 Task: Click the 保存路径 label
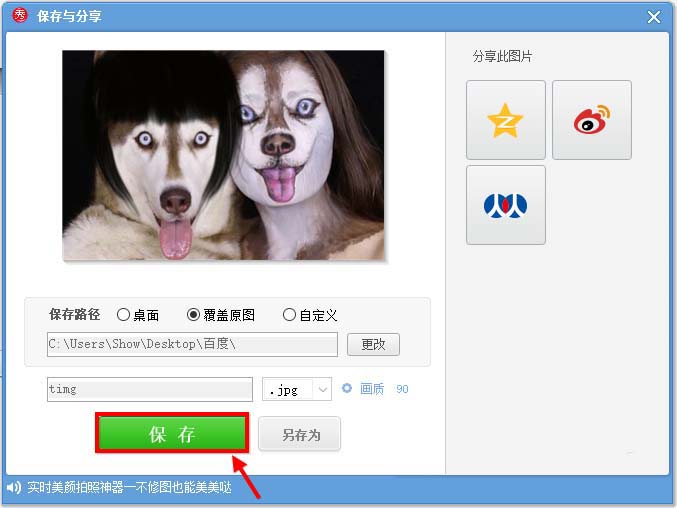coord(74,314)
